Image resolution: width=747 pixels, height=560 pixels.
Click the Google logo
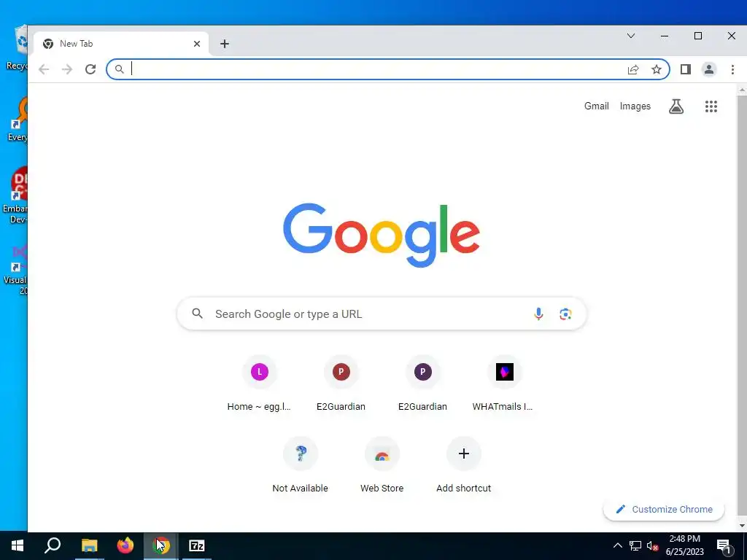click(381, 236)
